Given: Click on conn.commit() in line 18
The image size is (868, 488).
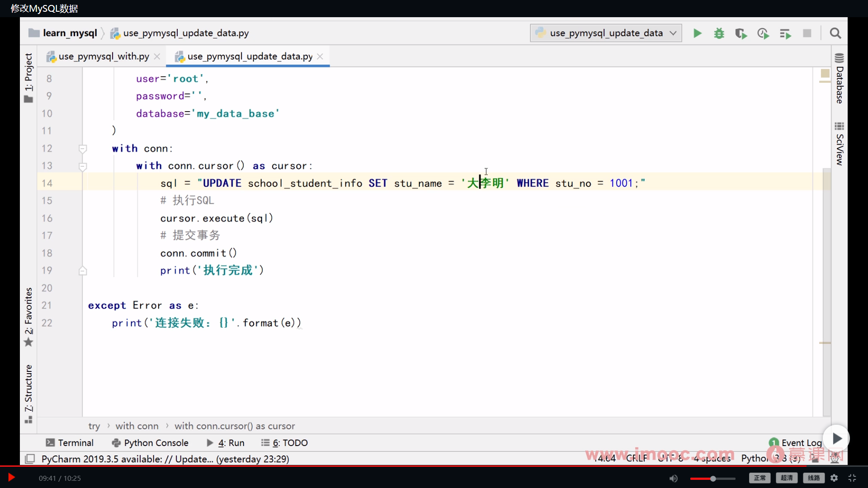Looking at the screenshot, I should tap(198, 253).
